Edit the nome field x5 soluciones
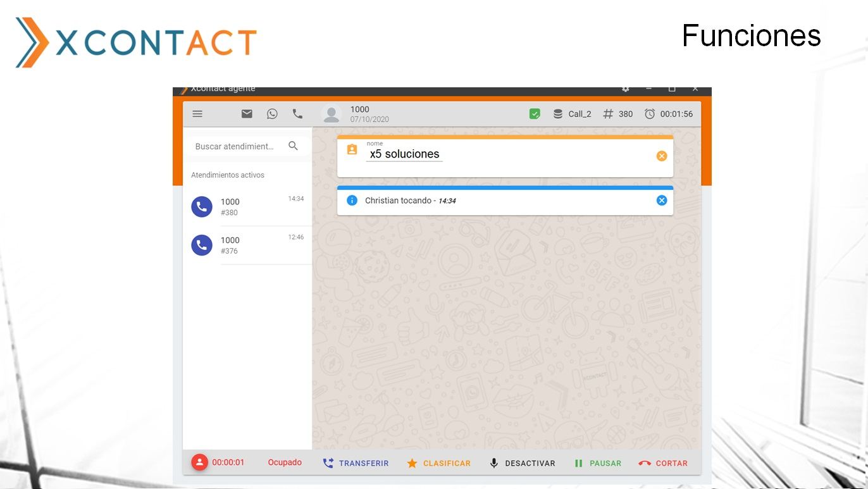This screenshot has width=868, height=489. (x=404, y=154)
